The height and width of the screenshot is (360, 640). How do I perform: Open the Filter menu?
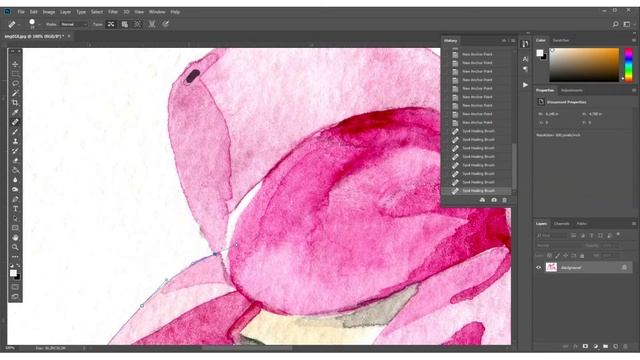tap(113, 12)
